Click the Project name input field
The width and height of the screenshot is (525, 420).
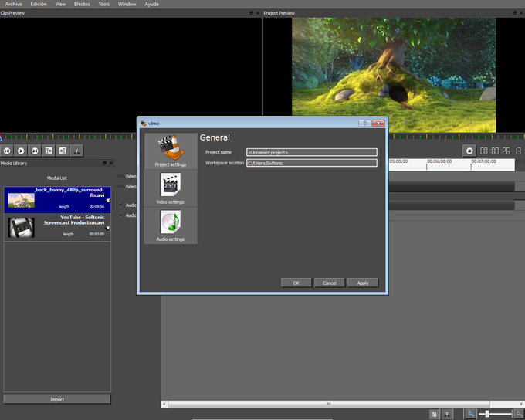pyautogui.click(x=311, y=152)
